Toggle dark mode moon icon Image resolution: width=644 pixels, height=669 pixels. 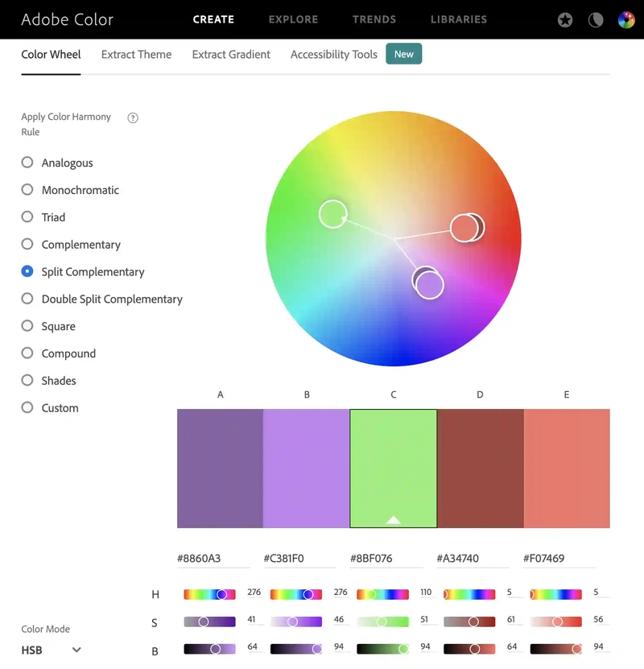tap(596, 19)
